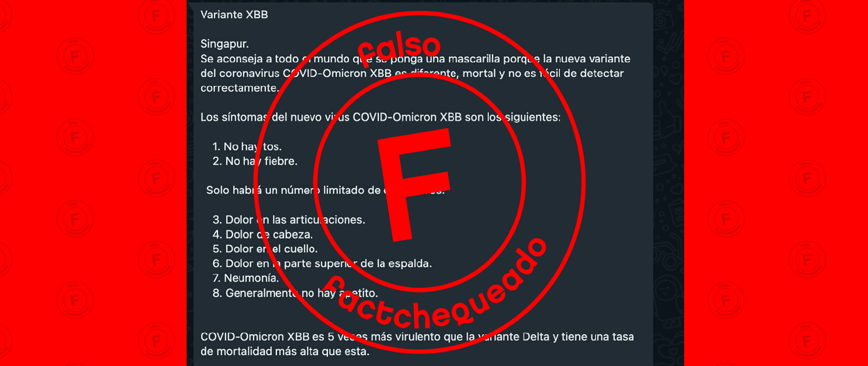868x366 pixels.
Task: Click the "Solo habrá un número limitado" line
Action: point(325,190)
